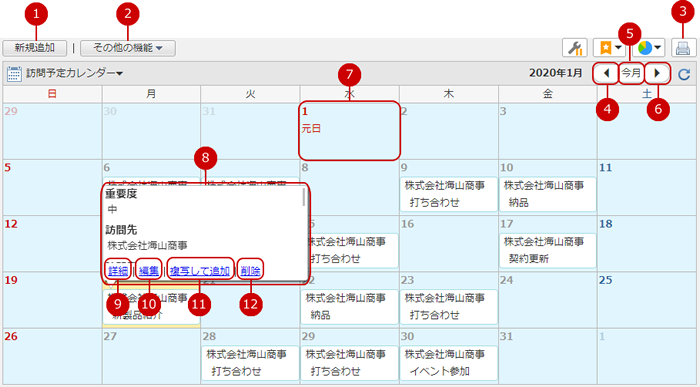Select the January 1 元日 cell
Viewport: 700px width, 387px height.
click(349, 131)
